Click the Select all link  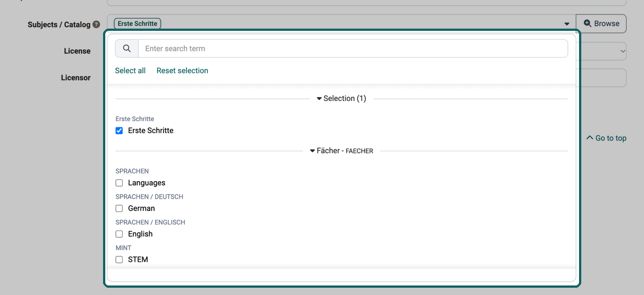[130, 71]
